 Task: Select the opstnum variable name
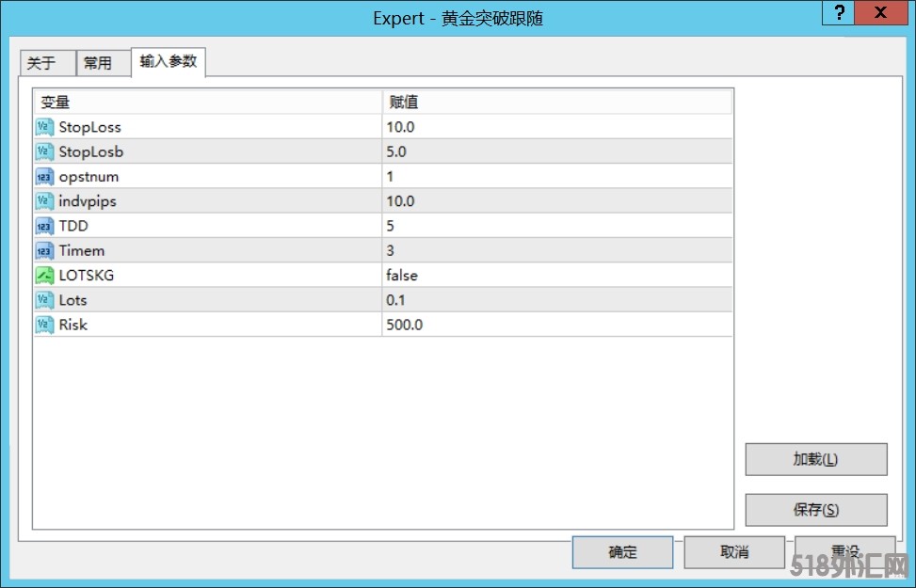point(88,176)
